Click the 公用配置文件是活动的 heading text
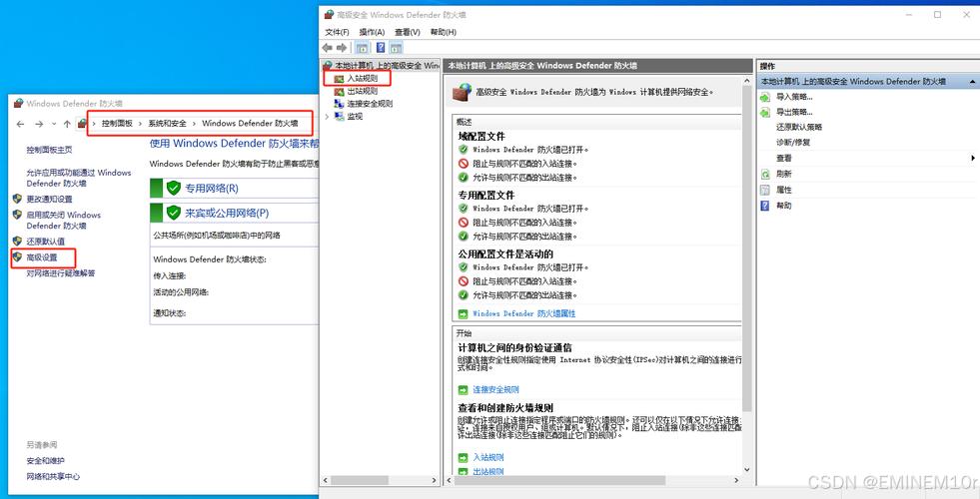The image size is (980, 499). (x=505, y=254)
